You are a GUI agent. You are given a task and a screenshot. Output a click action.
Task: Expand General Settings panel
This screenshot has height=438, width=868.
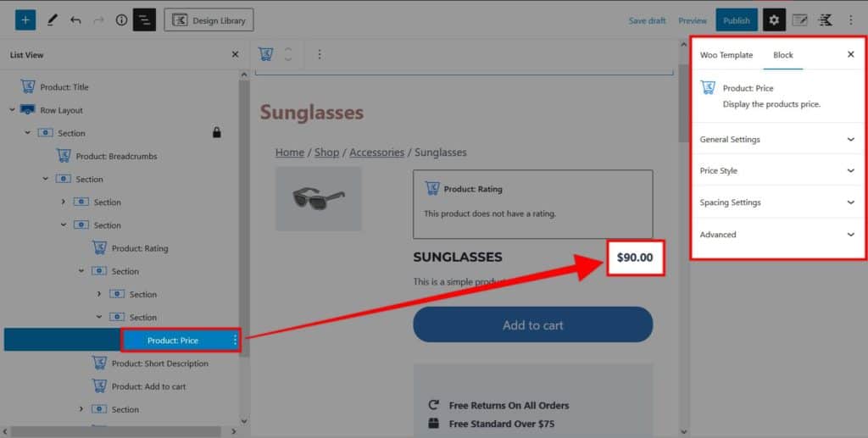click(777, 139)
